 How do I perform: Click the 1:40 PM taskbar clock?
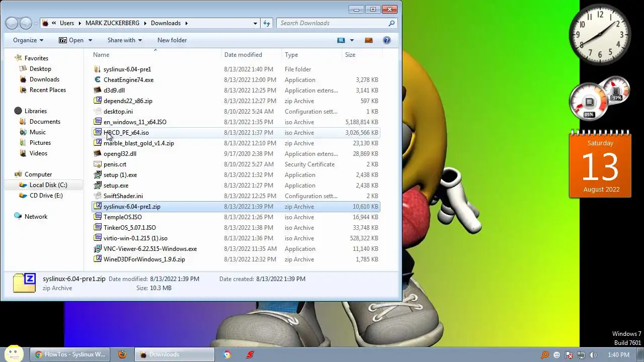(618, 355)
